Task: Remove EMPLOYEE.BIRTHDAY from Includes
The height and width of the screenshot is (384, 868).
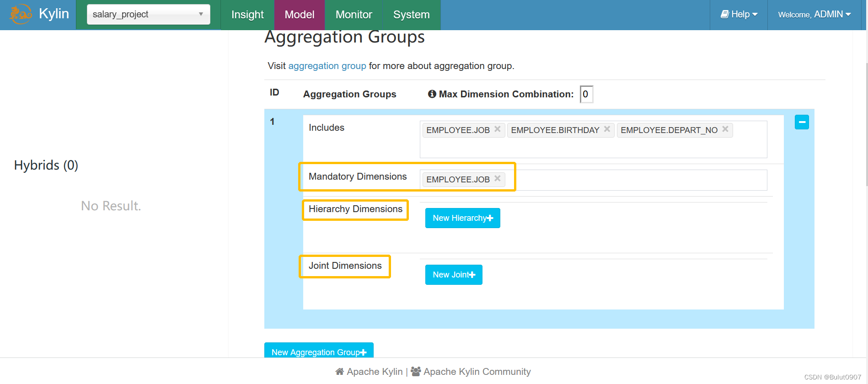Action: point(607,129)
